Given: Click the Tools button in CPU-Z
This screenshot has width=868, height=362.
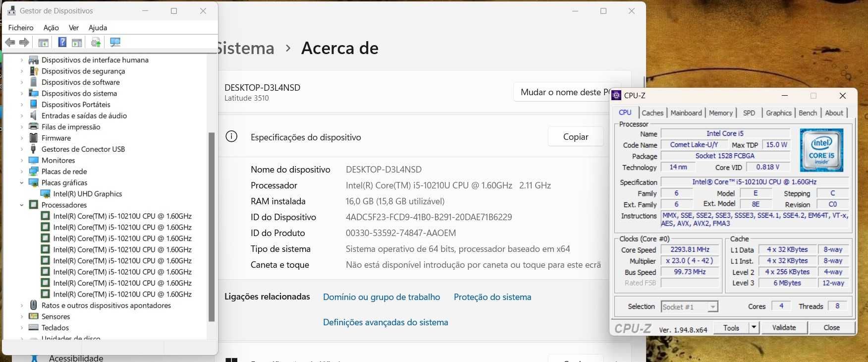Looking at the screenshot, I should (x=731, y=327).
